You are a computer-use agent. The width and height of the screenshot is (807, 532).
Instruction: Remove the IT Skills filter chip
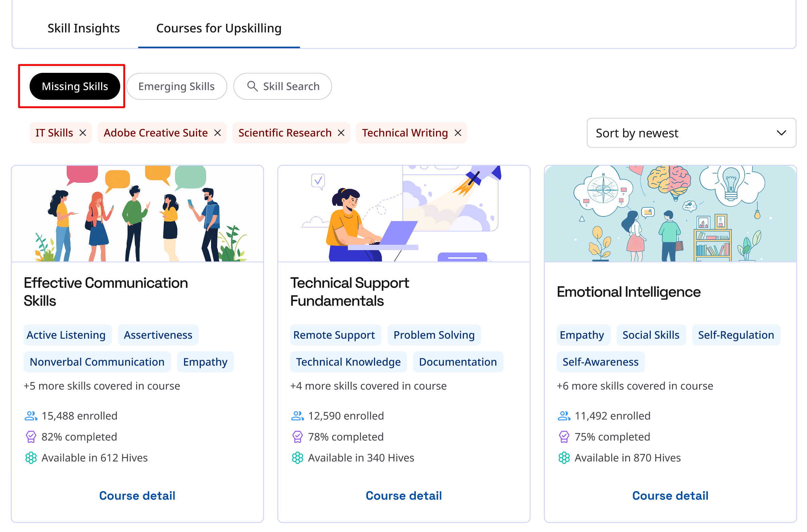tap(83, 133)
